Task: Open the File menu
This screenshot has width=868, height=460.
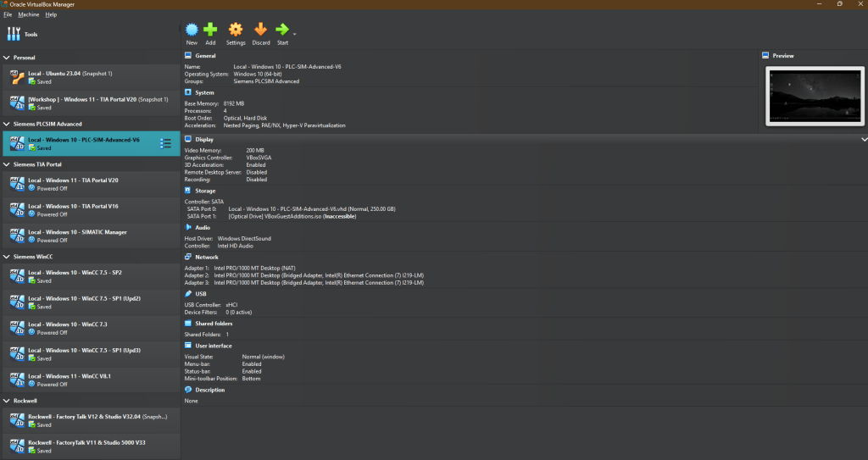Action: (x=7, y=14)
